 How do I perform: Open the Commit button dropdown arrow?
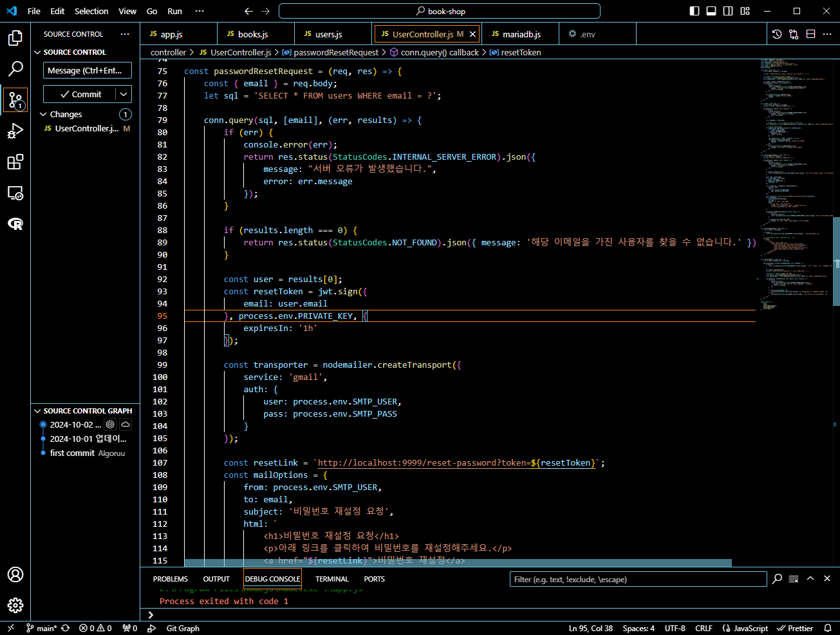124,94
